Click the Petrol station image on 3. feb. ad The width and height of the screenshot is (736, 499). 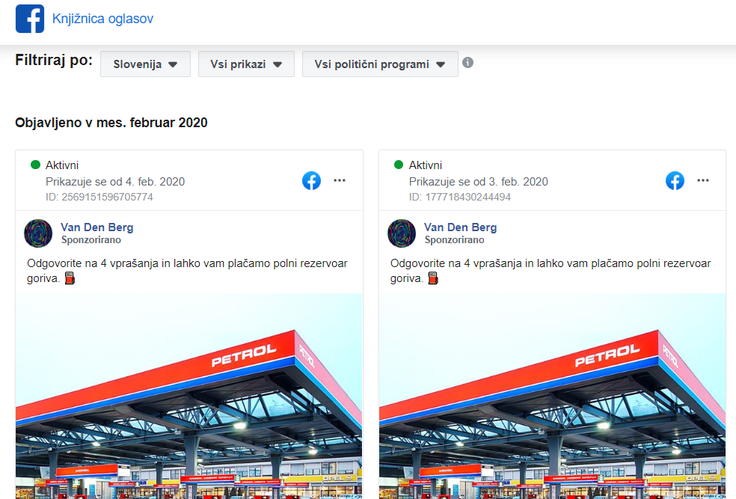click(x=552, y=396)
